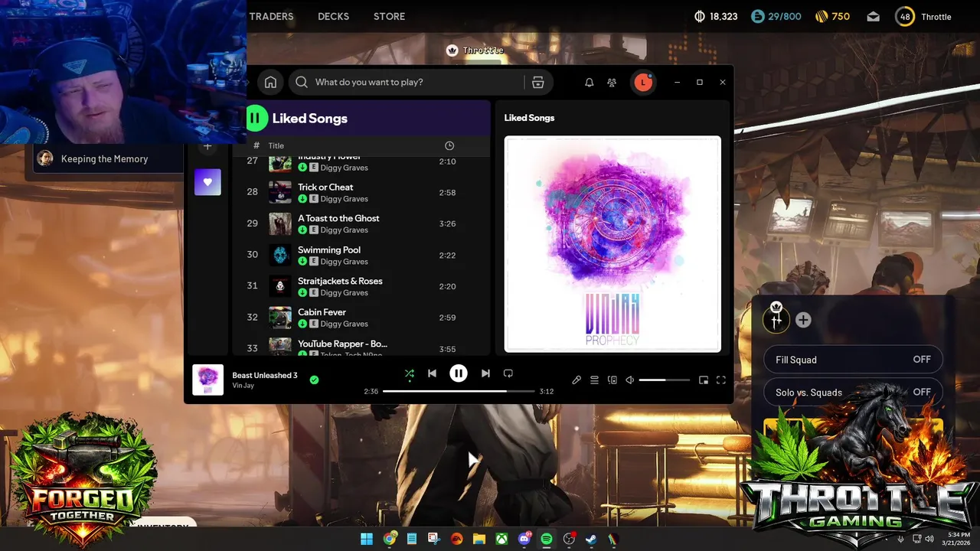The image size is (980, 551).
Task: Open the Friend Activity icon
Action: pos(612,82)
